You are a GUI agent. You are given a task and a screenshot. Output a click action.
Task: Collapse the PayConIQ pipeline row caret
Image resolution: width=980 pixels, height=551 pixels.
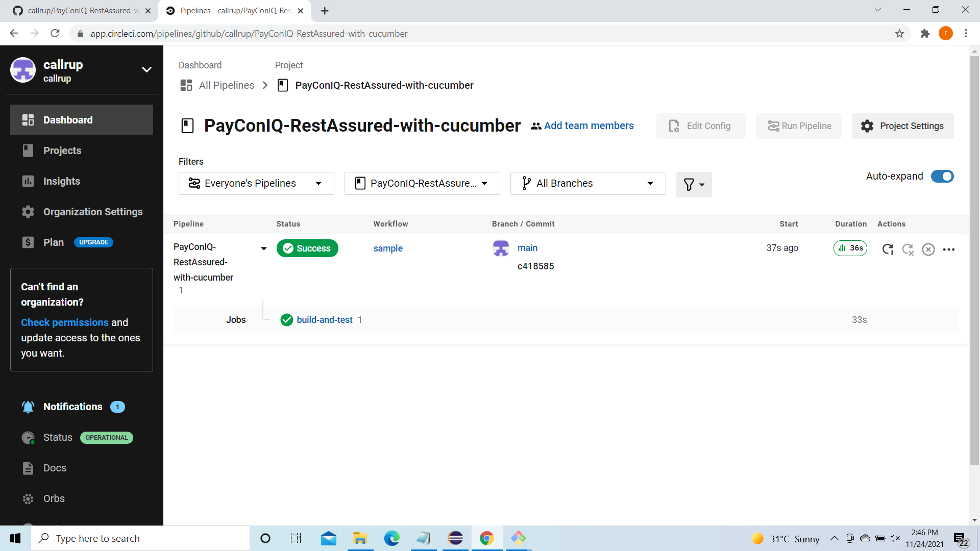(263, 248)
